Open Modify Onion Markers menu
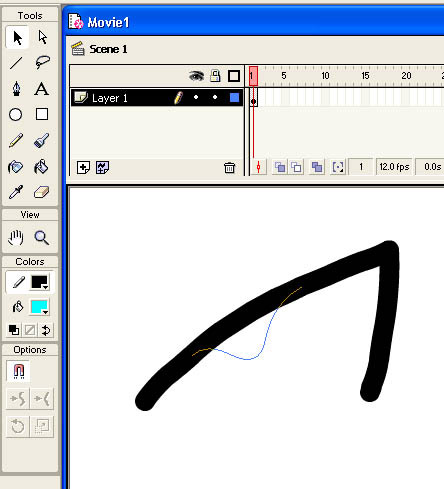Viewport: 444px width, 489px height. click(x=338, y=167)
